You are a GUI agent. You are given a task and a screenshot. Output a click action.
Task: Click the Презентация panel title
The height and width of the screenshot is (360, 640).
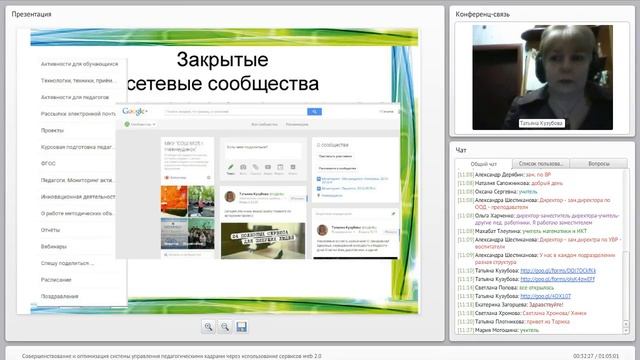click(x=31, y=14)
